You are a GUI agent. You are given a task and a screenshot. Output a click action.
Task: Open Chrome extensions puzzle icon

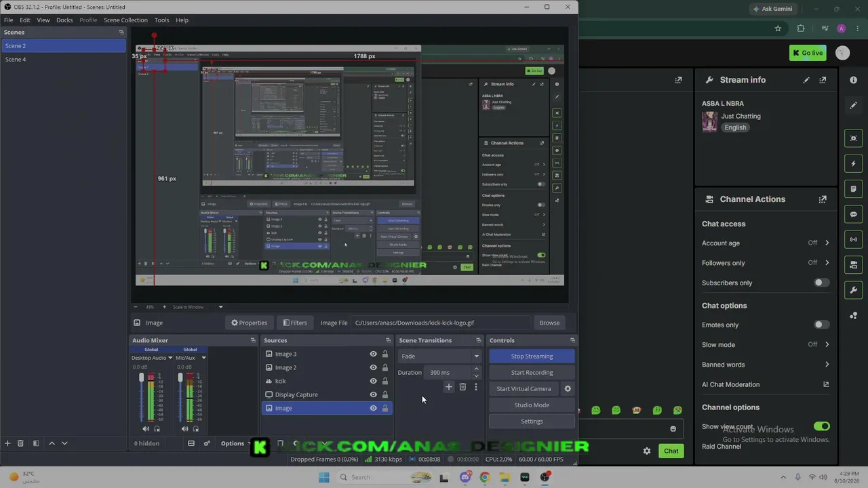(x=801, y=28)
